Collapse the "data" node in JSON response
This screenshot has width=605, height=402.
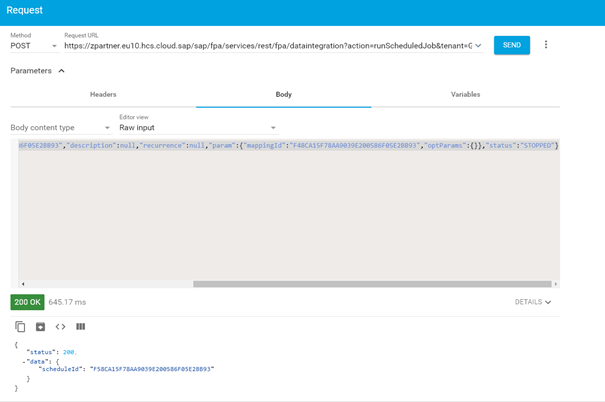(x=24, y=362)
